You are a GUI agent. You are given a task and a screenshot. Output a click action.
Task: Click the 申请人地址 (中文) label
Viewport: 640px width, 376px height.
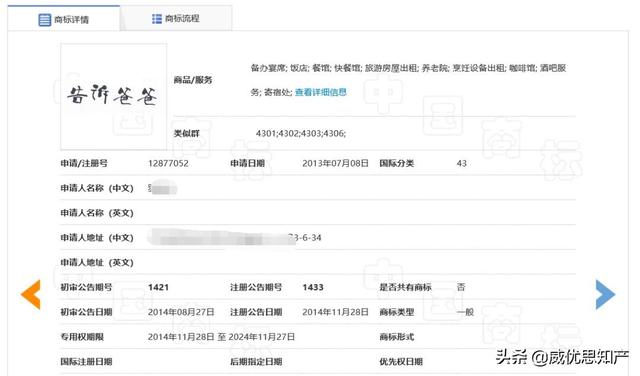pos(97,238)
